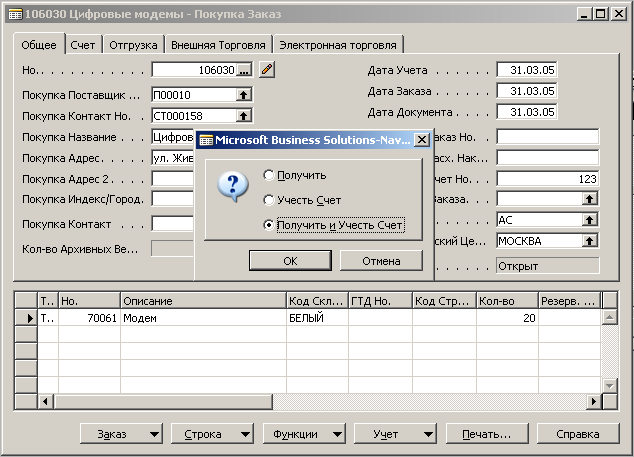Click the БЕЛЫЙ location code cell
Viewport: 634px width, 457px height.
[x=317, y=318]
